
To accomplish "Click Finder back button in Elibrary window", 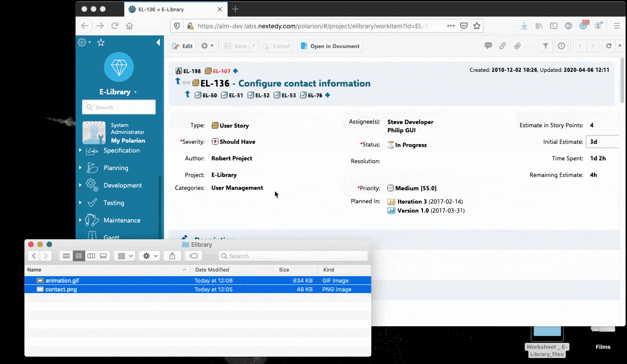I will [x=34, y=256].
